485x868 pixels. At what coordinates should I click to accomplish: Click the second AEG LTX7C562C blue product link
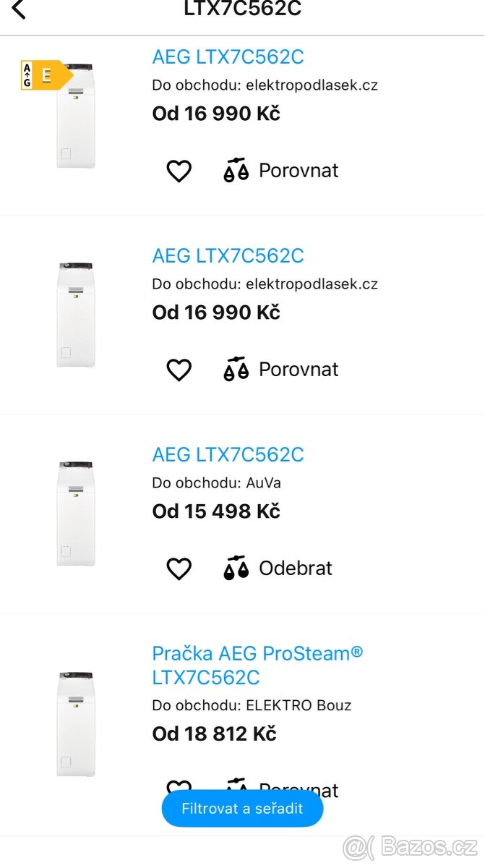pyautogui.click(x=228, y=256)
